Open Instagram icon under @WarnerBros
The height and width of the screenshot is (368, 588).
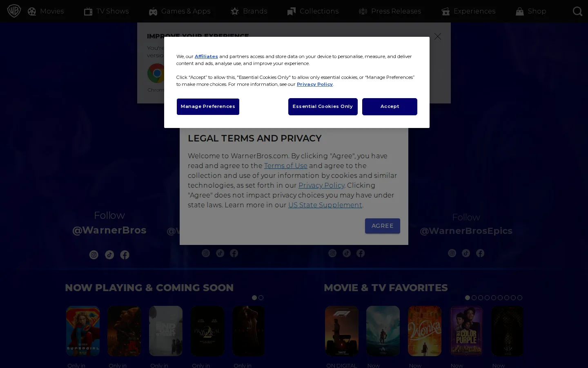tap(94, 255)
